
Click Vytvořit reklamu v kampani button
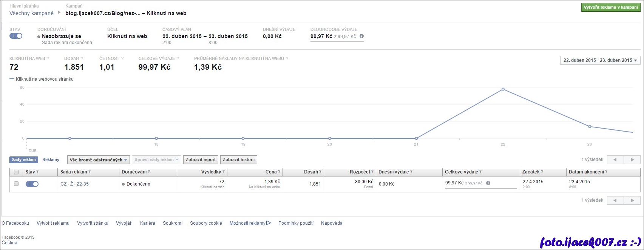[610, 8]
